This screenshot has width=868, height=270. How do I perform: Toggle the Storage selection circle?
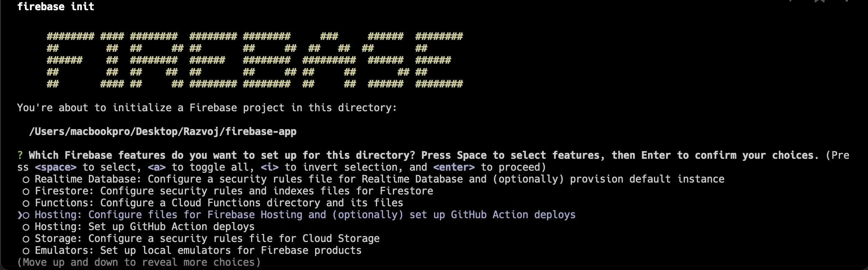click(26, 239)
